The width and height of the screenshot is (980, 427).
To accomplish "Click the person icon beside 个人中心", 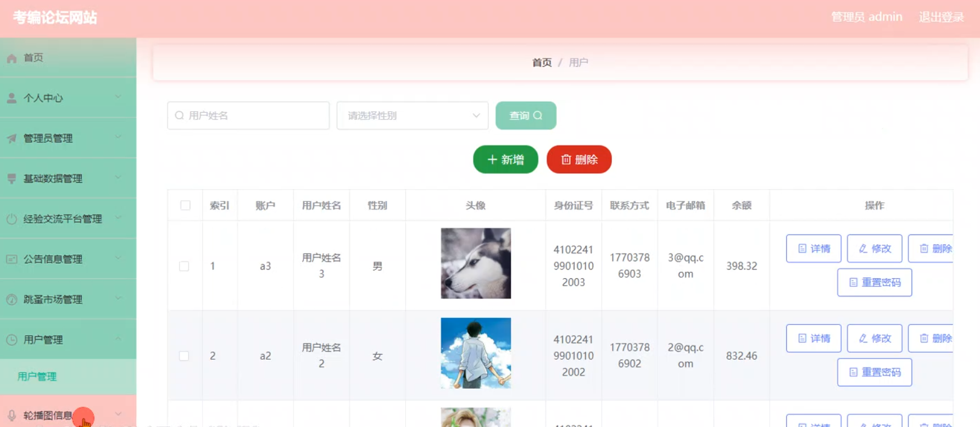I will 11,98.
